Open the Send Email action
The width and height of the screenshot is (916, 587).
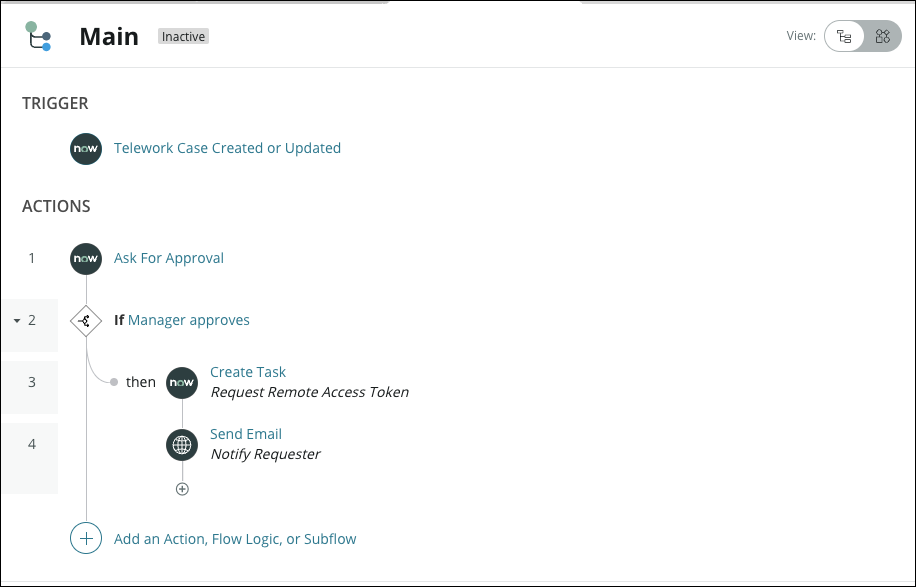pyautogui.click(x=246, y=434)
